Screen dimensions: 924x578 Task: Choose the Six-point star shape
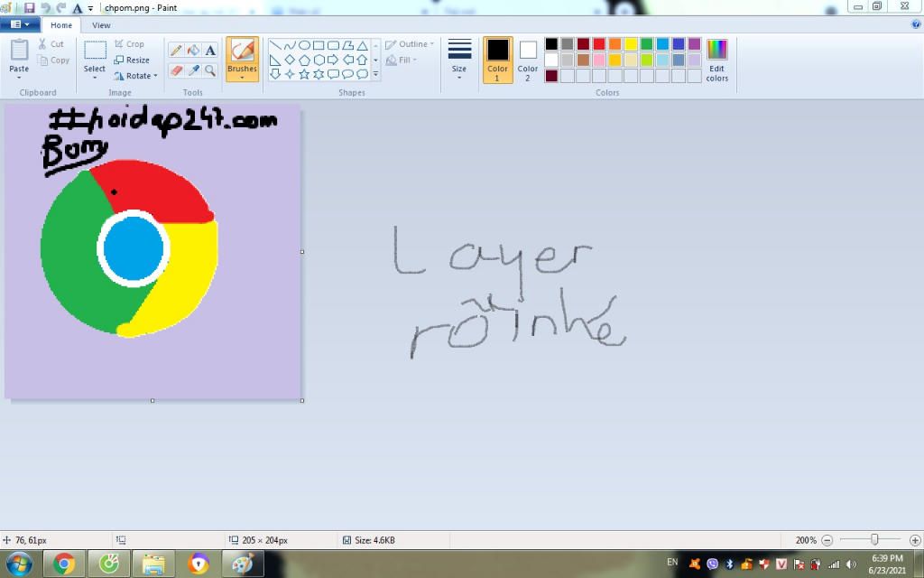click(319, 74)
